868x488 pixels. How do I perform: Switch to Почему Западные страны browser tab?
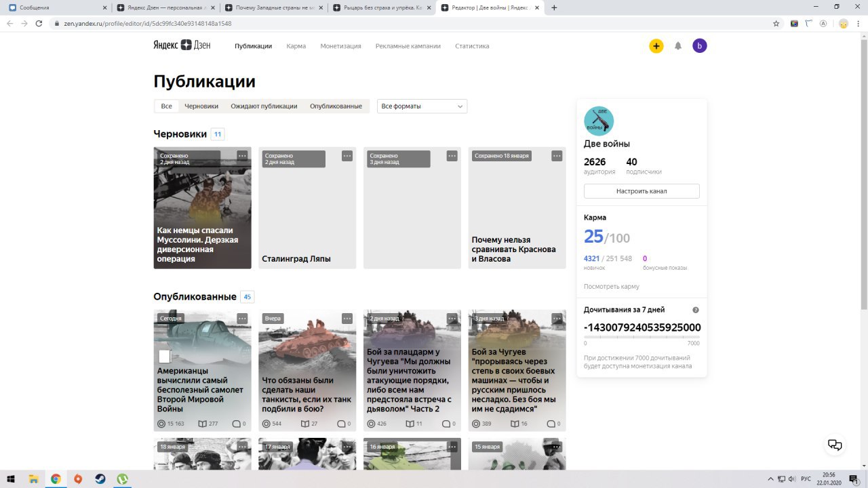pyautogui.click(x=273, y=7)
